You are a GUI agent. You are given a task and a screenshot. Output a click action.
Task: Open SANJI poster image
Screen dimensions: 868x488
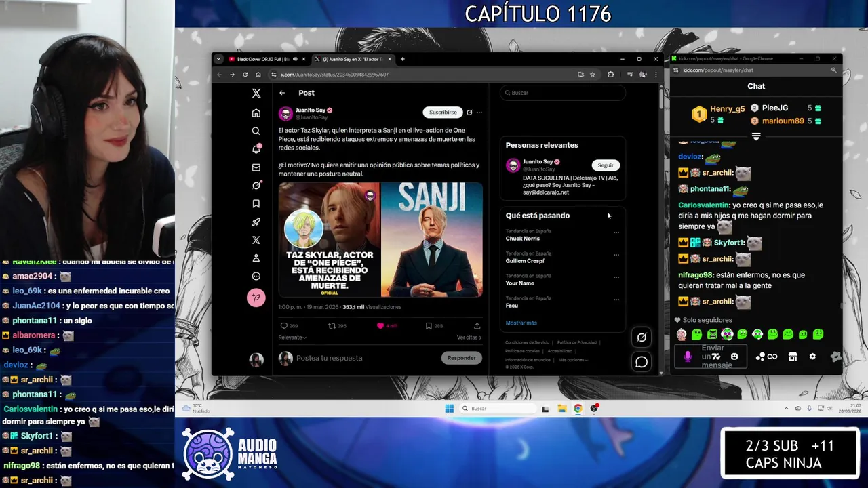click(432, 240)
